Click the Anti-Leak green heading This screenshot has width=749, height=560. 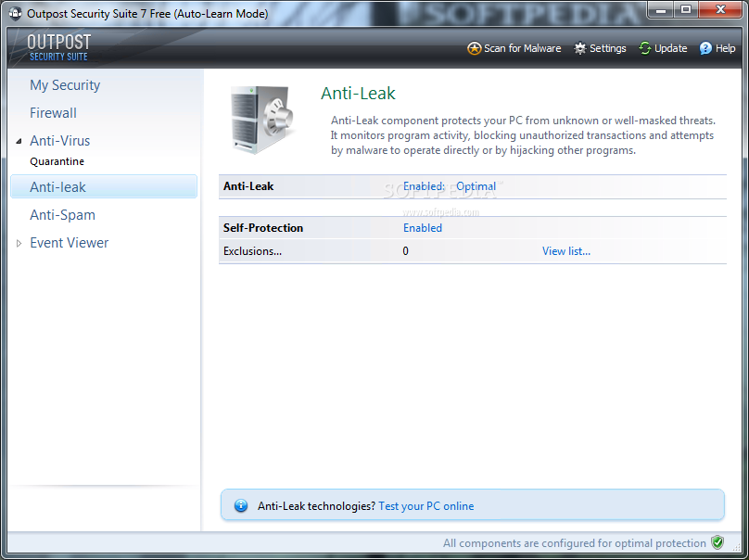click(x=358, y=93)
